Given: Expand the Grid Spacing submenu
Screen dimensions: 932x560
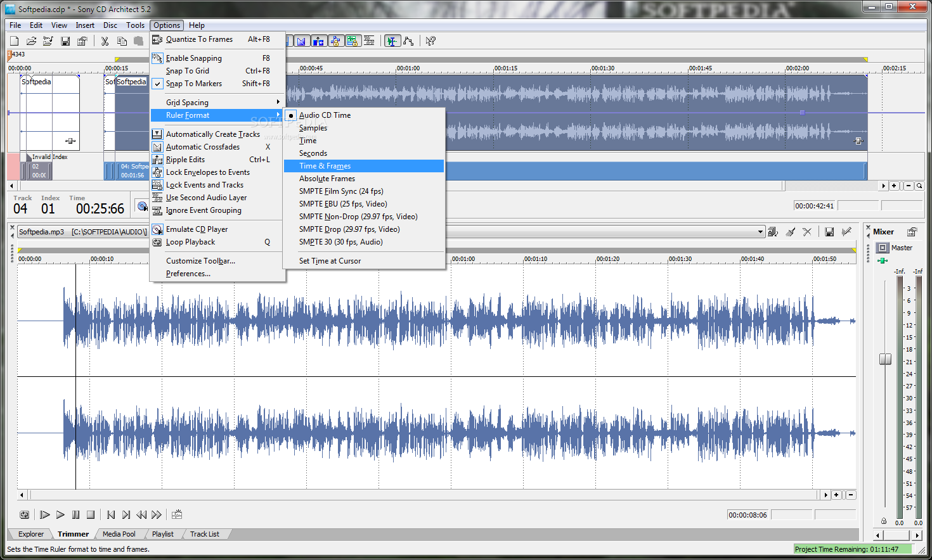Looking at the screenshot, I should pyautogui.click(x=217, y=103).
